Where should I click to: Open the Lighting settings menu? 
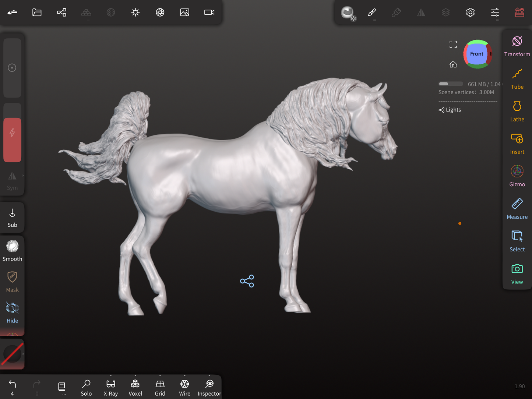(x=135, y=13)
